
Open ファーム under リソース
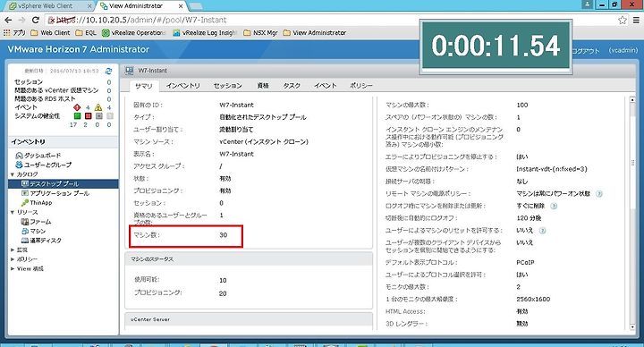36,221
